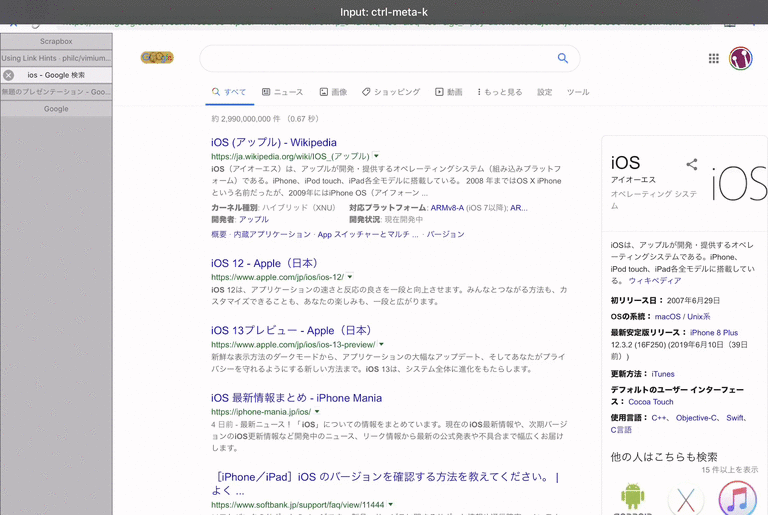Click the Objective-C language link
Viewport: 768px width, 515px height.
696,418
